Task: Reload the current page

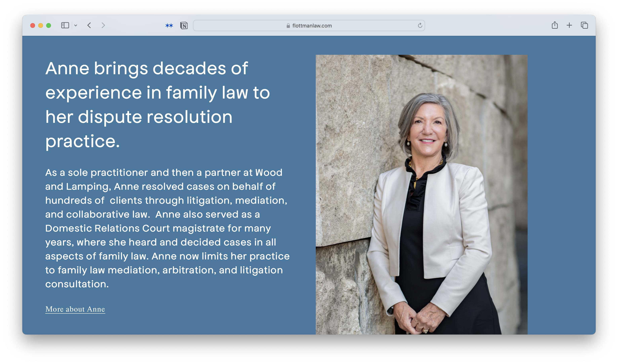Action: coord(420,25)
